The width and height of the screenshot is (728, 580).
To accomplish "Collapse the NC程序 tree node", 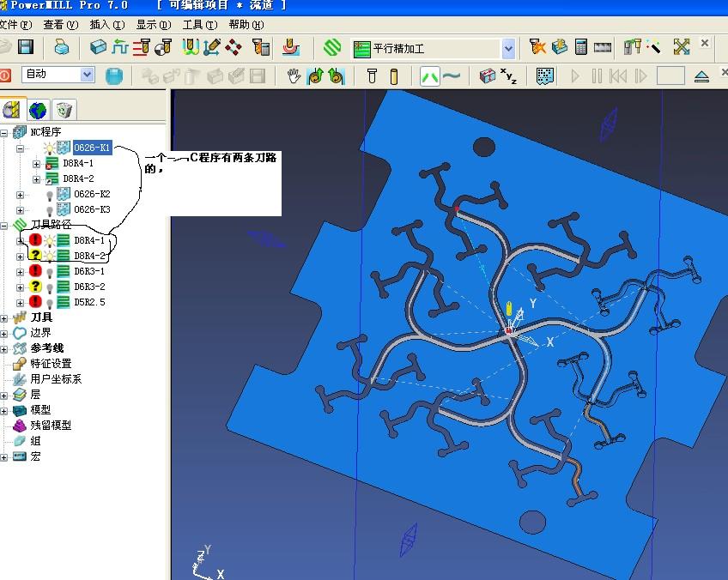I will 3,133.
